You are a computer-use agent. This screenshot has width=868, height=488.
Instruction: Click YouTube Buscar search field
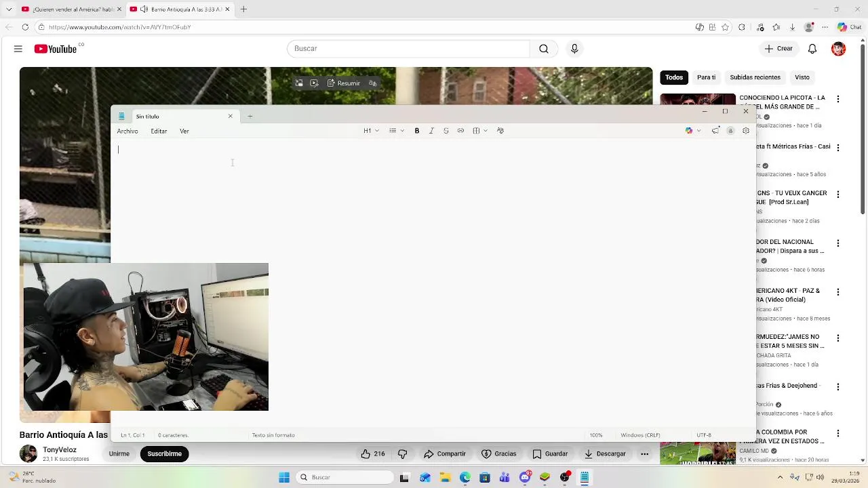(408, 49)
